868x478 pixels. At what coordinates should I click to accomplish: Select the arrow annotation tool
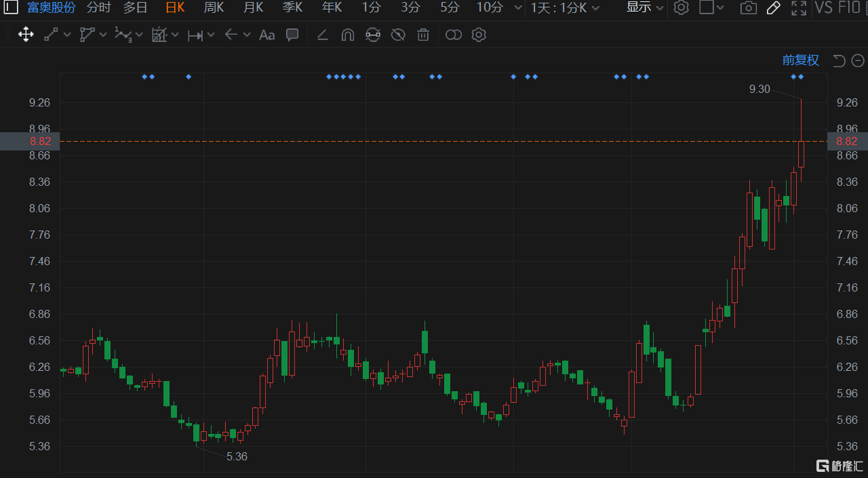click(x=231, y=35)
